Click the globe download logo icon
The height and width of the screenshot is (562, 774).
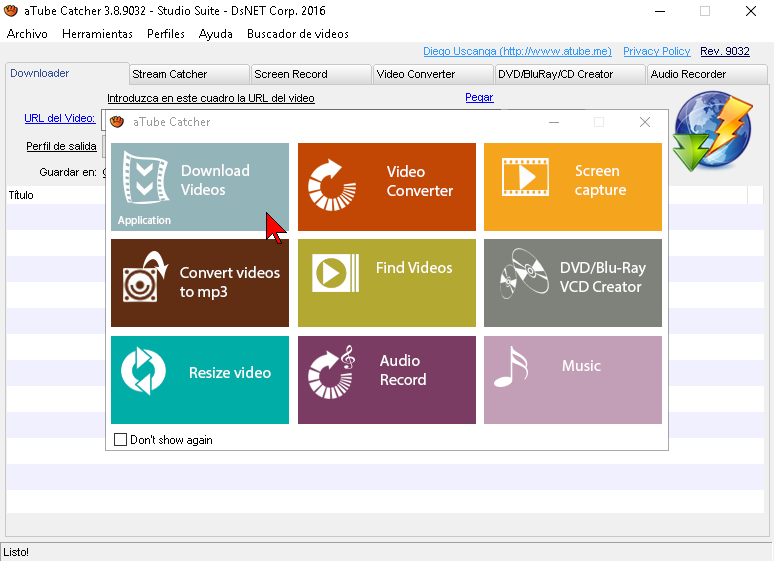(x=713, y=131)
